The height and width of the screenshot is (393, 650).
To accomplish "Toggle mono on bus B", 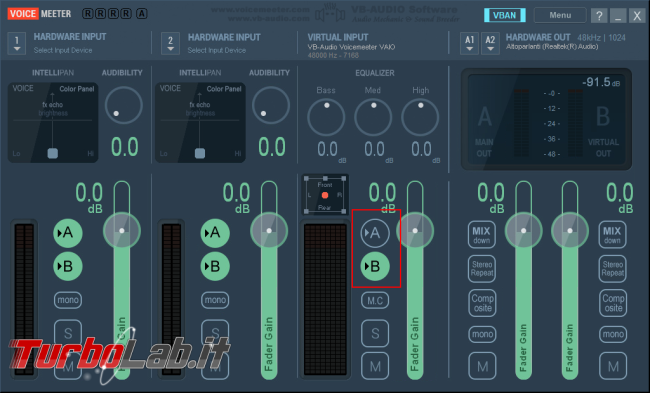I will point(613,334).
